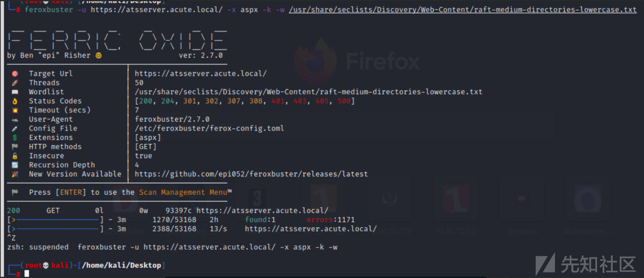The image size is (644, 278).
Task: Click the "13/s" request rate
Action: point(218,229)
